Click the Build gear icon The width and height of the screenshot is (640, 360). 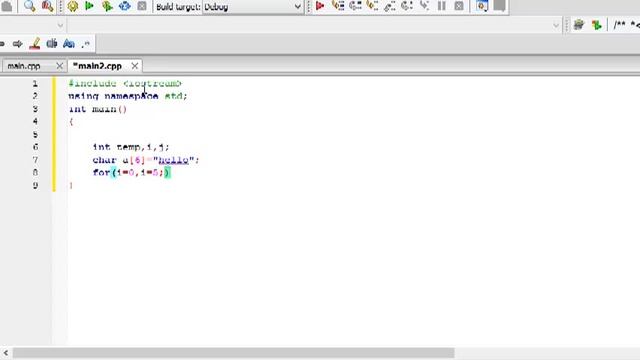point(73,6)
